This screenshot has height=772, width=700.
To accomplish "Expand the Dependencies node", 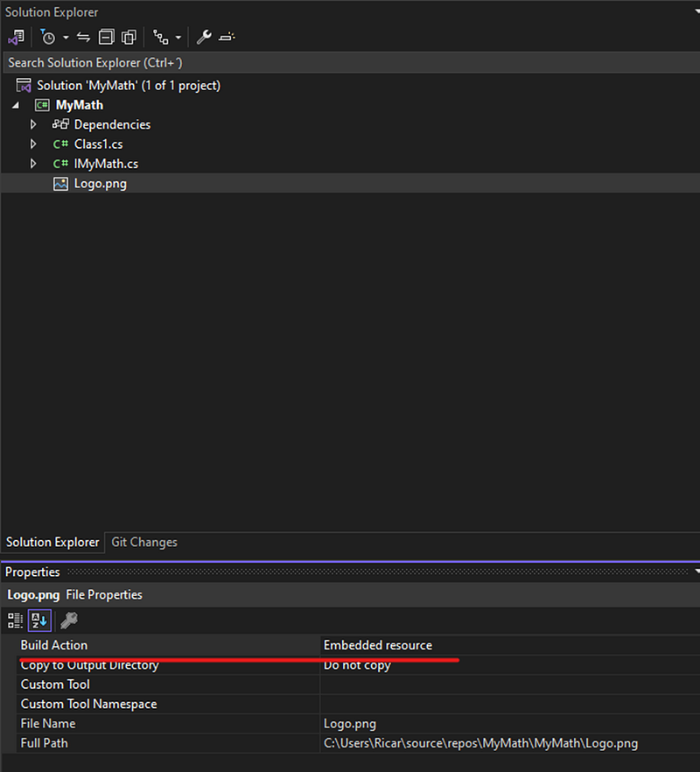I will click(33, 124).
